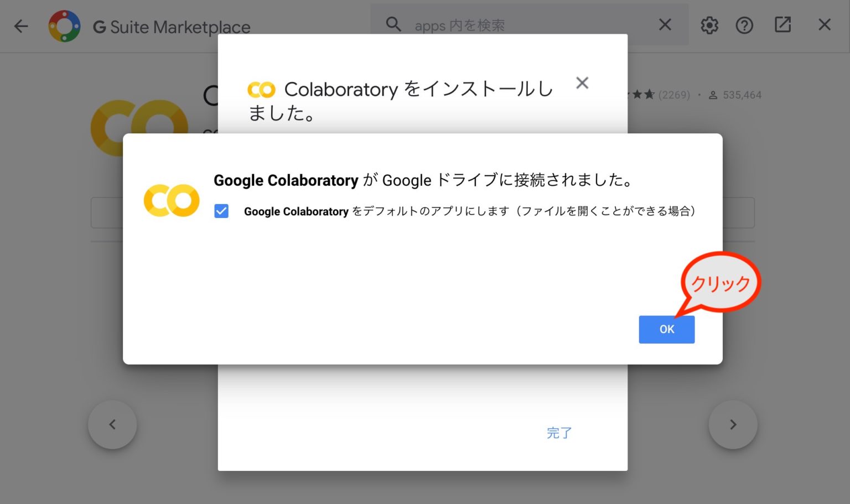Viewport: 850px width, 504px height.
Task: Close the Colaboratory install dialog
Action: click(x=582, y=82)
